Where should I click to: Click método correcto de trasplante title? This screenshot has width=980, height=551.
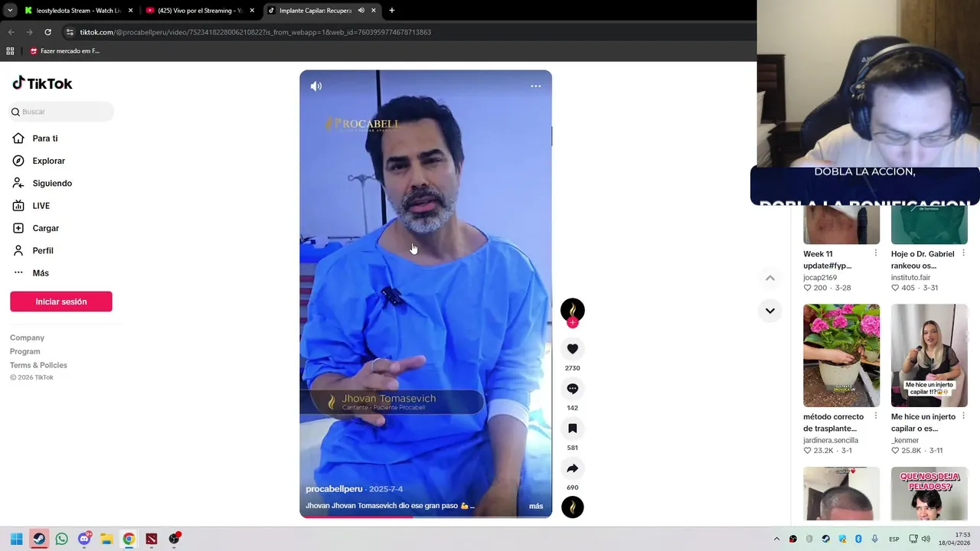[834, 422]
